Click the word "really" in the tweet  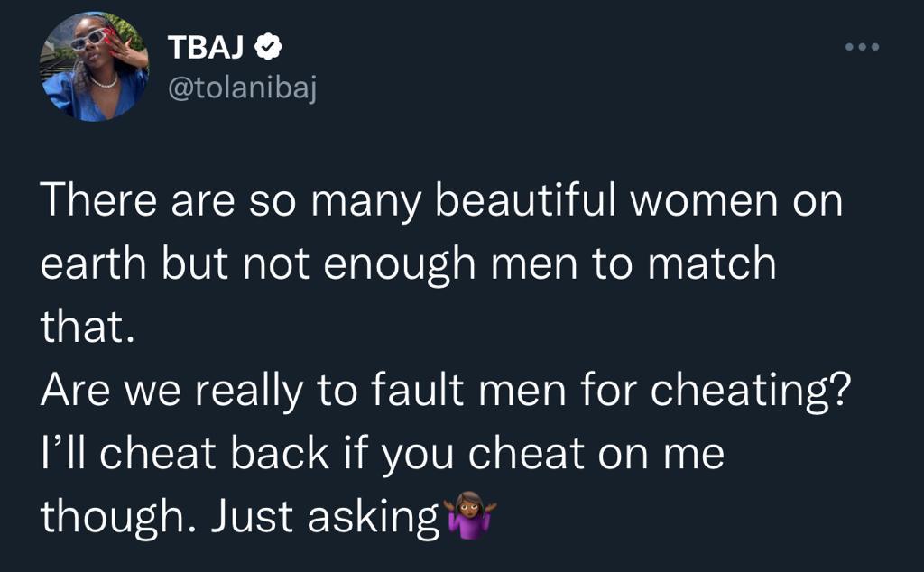[249, 392]
